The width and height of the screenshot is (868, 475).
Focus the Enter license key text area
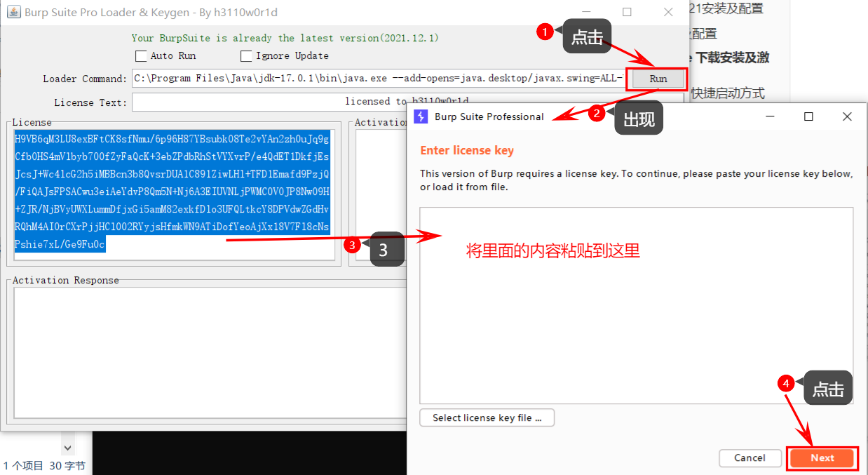pyautogui.click(x=636, y=330)
